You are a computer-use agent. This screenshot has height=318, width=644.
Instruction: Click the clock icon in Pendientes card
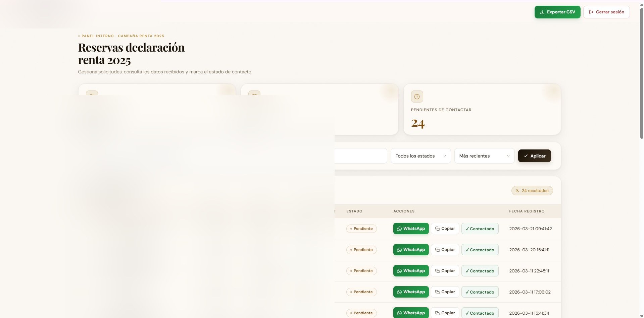coord(417,97)
